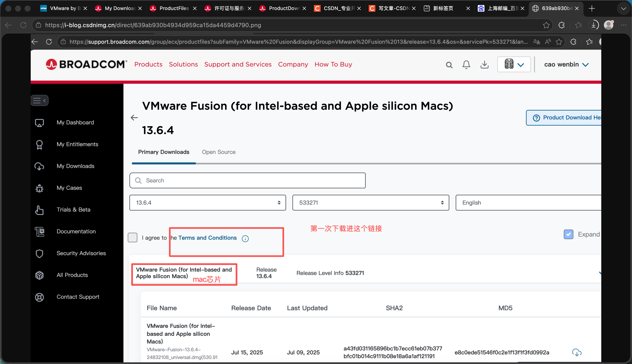Image resolution: width=632 pixels, height=364 pixels.
Task: Click the download tray icon in header
Action: [484, 65]
